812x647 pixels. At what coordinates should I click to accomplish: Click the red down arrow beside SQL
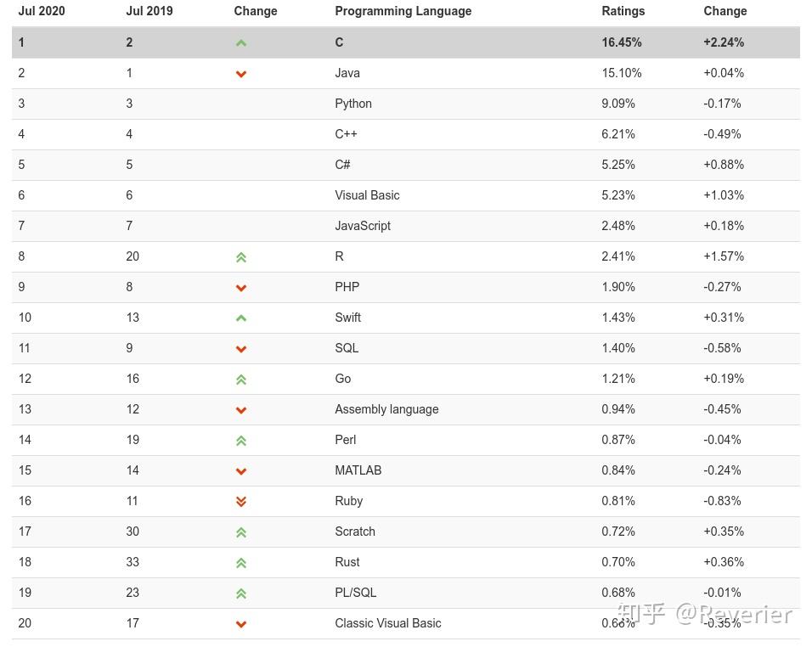point(241,349)
